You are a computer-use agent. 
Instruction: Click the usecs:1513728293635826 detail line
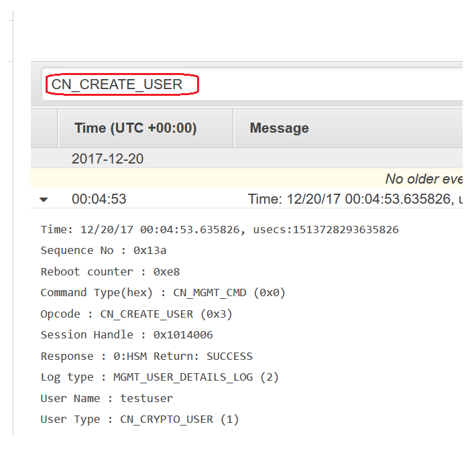tap(219, 229)
